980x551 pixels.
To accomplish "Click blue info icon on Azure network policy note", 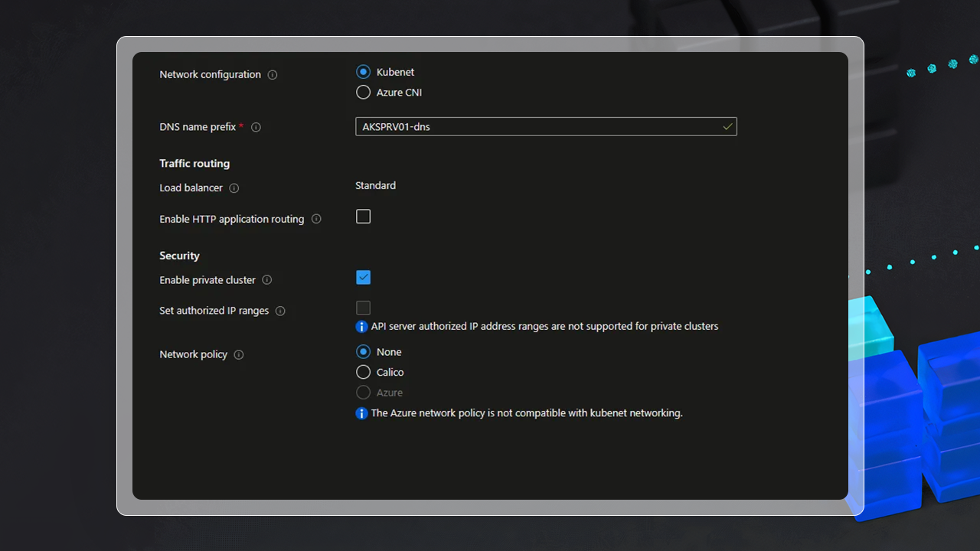I will [362, 413].
